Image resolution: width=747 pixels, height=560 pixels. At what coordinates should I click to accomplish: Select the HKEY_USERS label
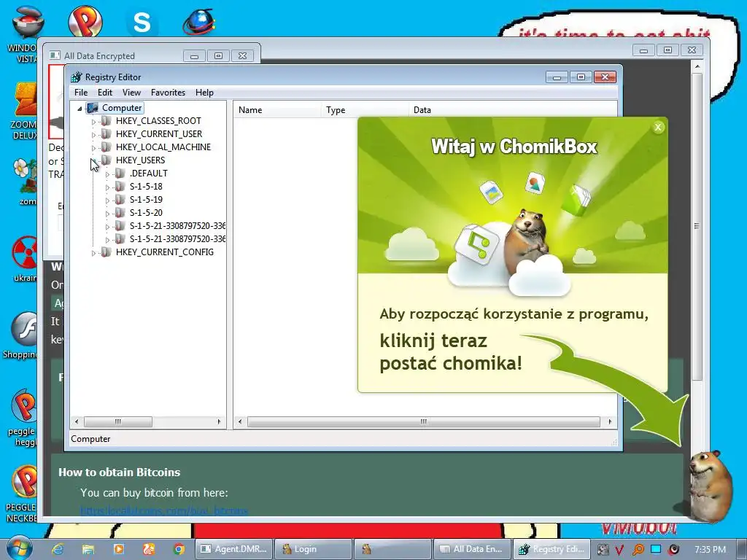coord(140,160)
